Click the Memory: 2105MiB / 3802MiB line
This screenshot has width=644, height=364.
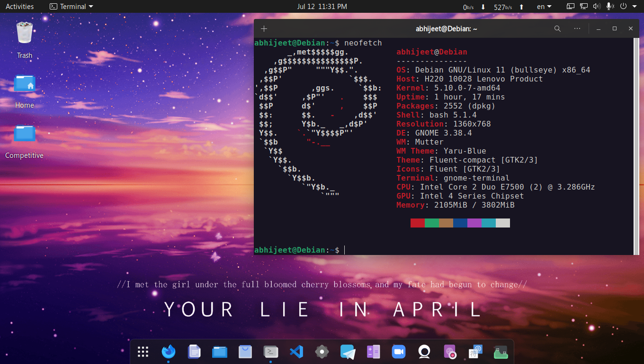coord(456,205)
